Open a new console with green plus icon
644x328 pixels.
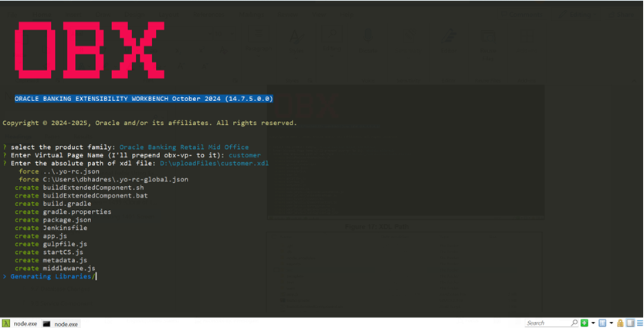click(x=585, y=323)
